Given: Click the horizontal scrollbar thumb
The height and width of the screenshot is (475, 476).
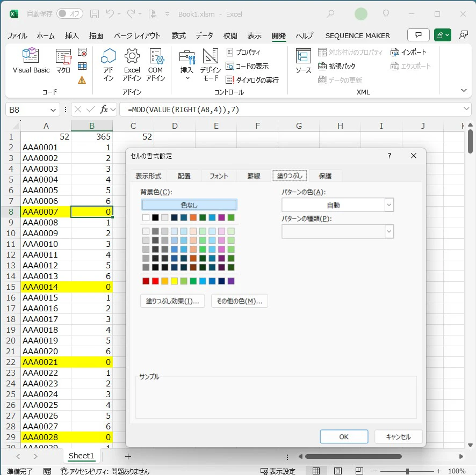Looking at the screenshot, I should (x=354, y=457).
